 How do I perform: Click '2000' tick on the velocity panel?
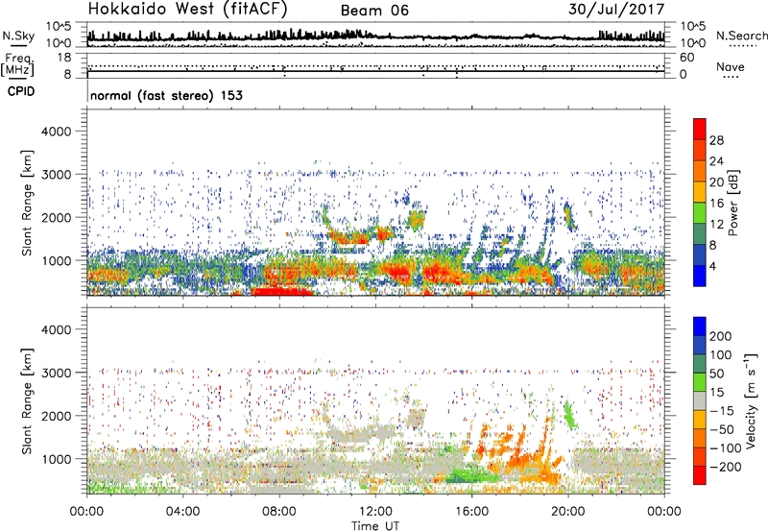point(56,416)
